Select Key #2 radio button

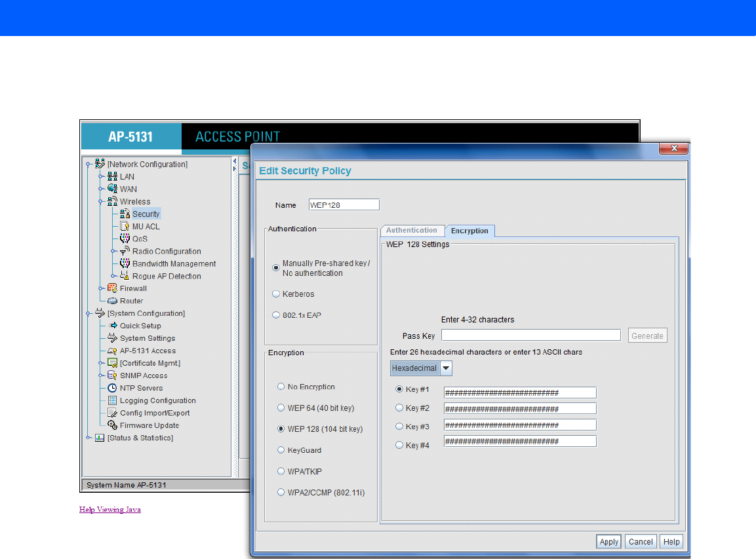pos(399,408)
